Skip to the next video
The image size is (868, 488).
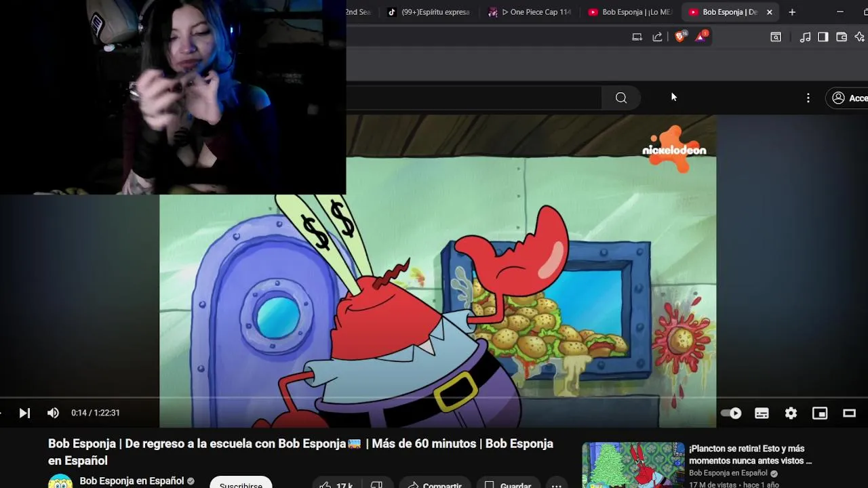(24, 413)
